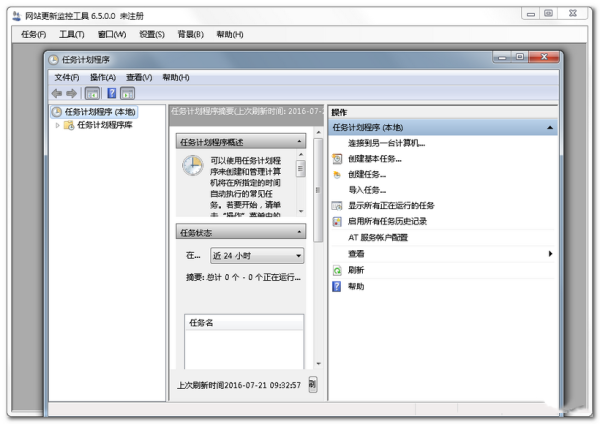This screenshot has height=424, width=600.
Task: Click the large clock icon in overview
Action: (192, 165)
